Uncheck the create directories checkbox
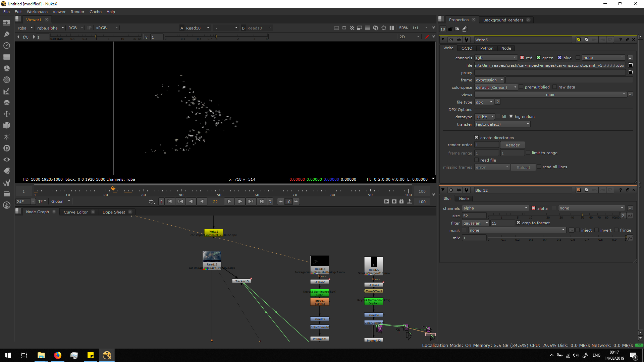 click(x=476, y=137)
